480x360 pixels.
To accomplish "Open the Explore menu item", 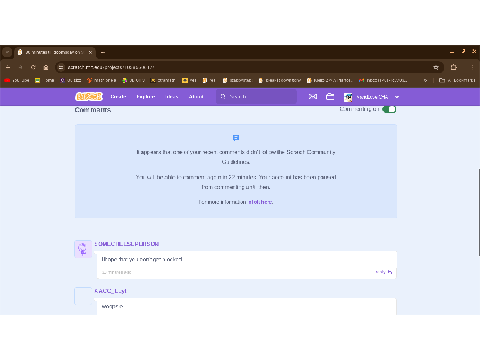I will tap(146, 97).
